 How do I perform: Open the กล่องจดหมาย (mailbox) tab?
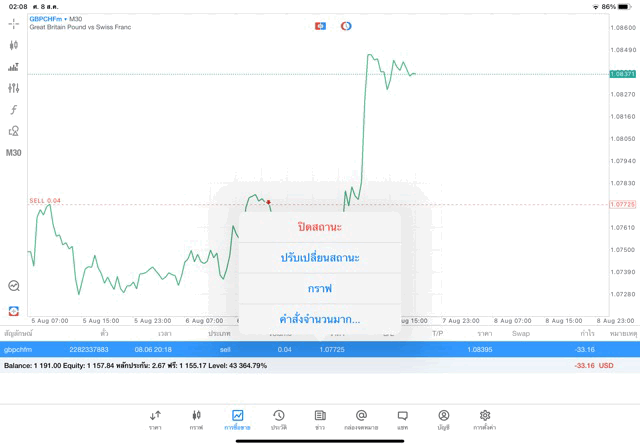pyautogui.click(x=361, y=418)
